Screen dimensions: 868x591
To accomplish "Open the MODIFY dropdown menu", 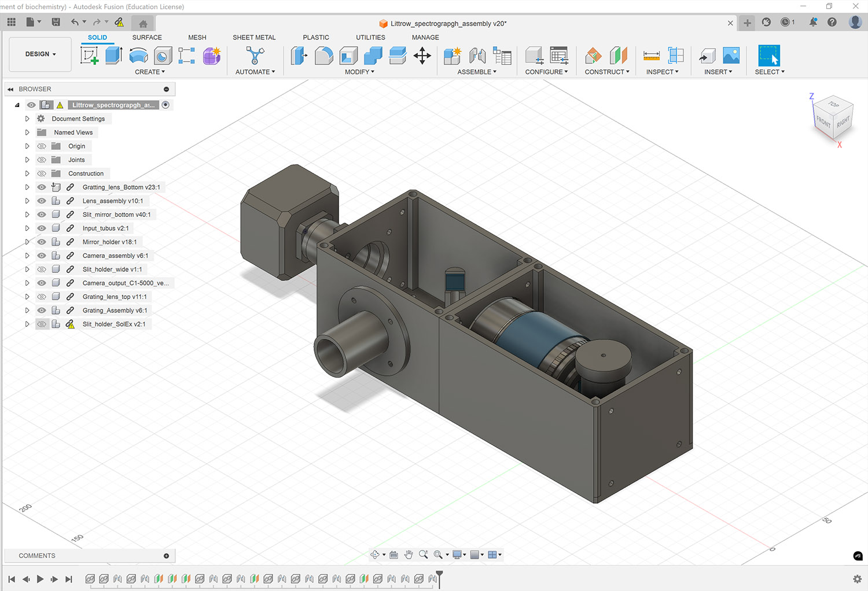I will [x=359, y=72].
